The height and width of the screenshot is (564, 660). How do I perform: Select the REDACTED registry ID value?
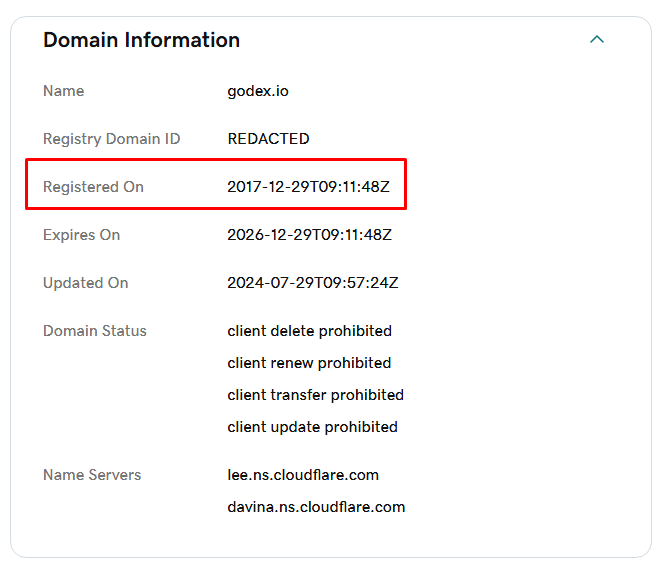(x=268, y=139)
